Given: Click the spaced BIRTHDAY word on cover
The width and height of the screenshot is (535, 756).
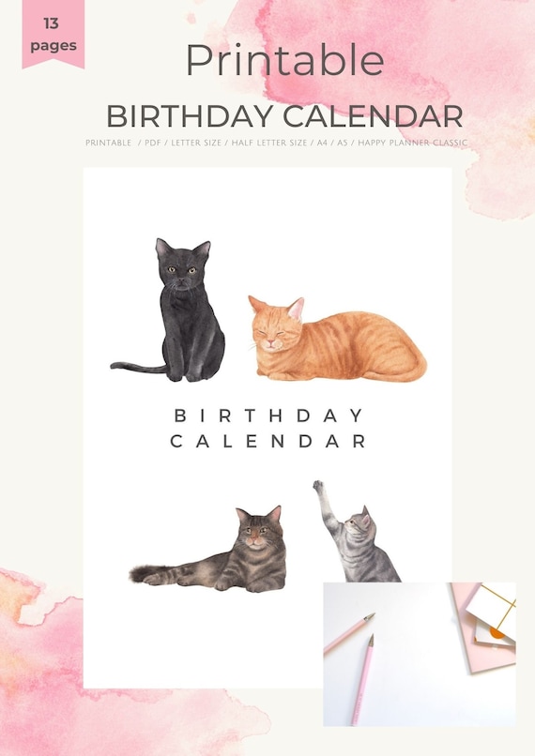Looking at the screenshot, I should (x=268, y=416).
